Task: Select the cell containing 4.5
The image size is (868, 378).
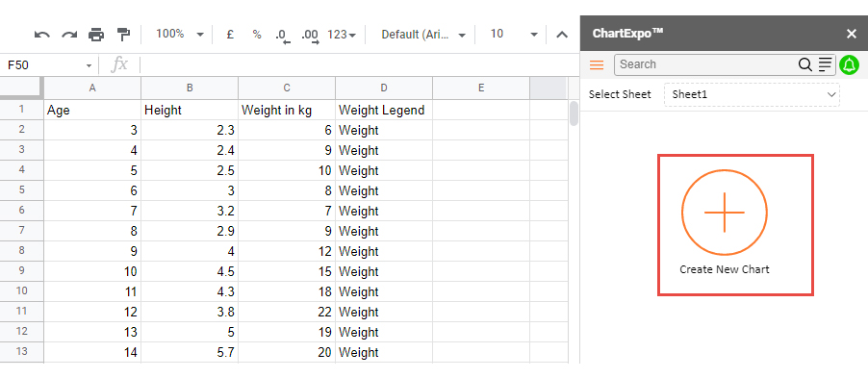Action: (x=190, y=272)
